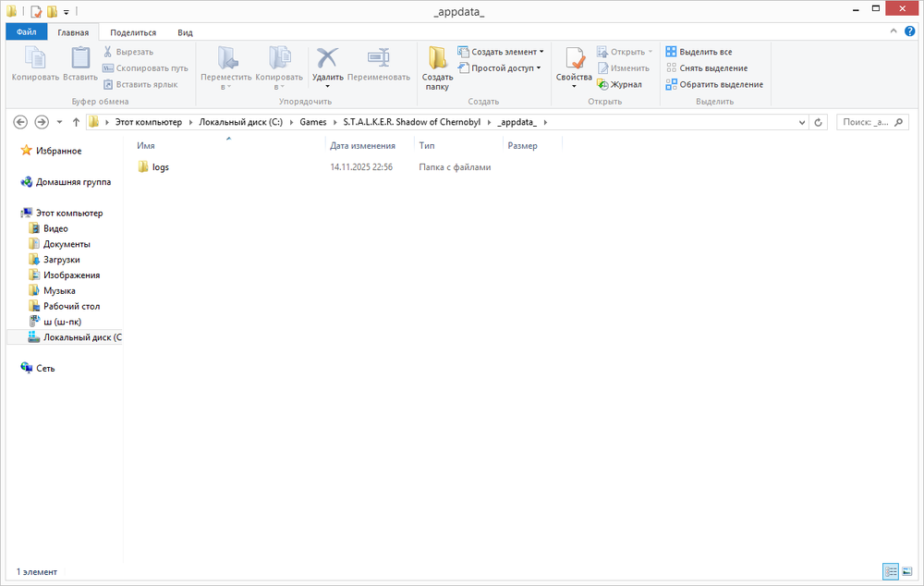
Task: Click Обратить выделение to invert selection
Action: point(711,84)
